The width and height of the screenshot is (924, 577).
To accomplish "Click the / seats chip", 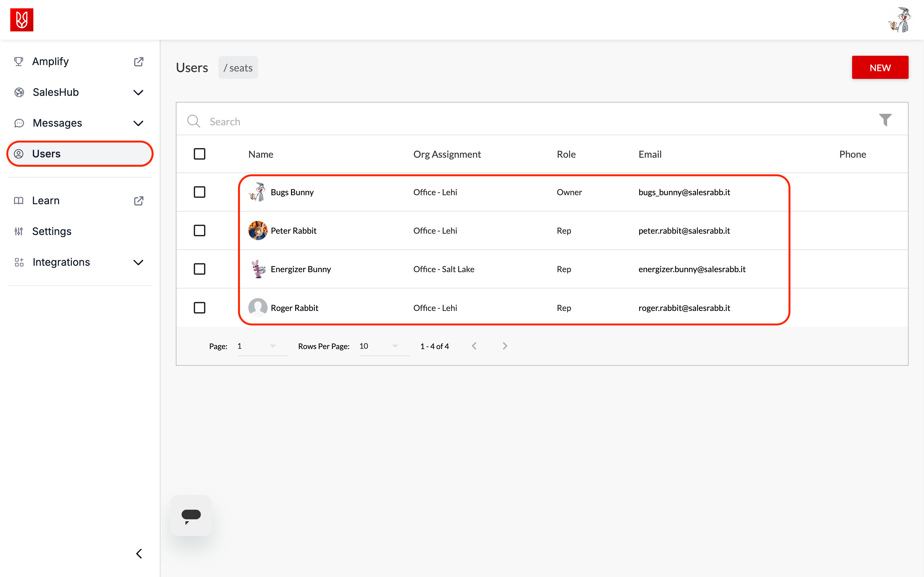I will [238, 68].
